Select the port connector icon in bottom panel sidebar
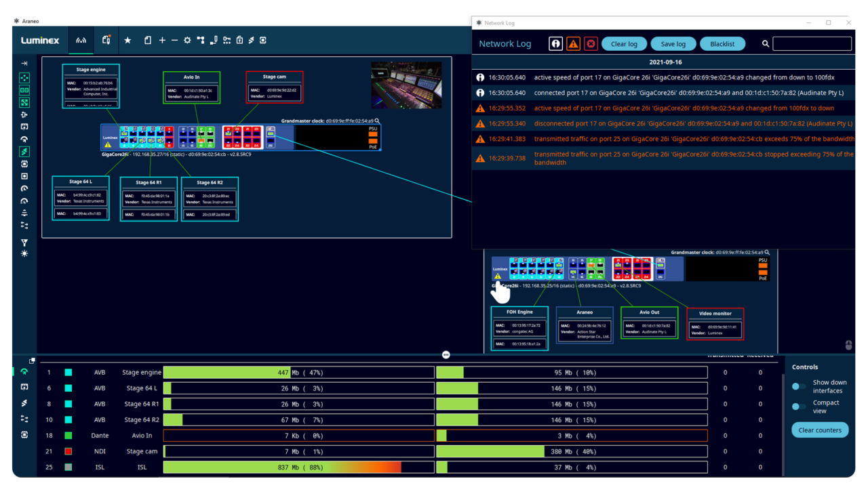Viewport: 868px width, 496px height. coord(24,388)
